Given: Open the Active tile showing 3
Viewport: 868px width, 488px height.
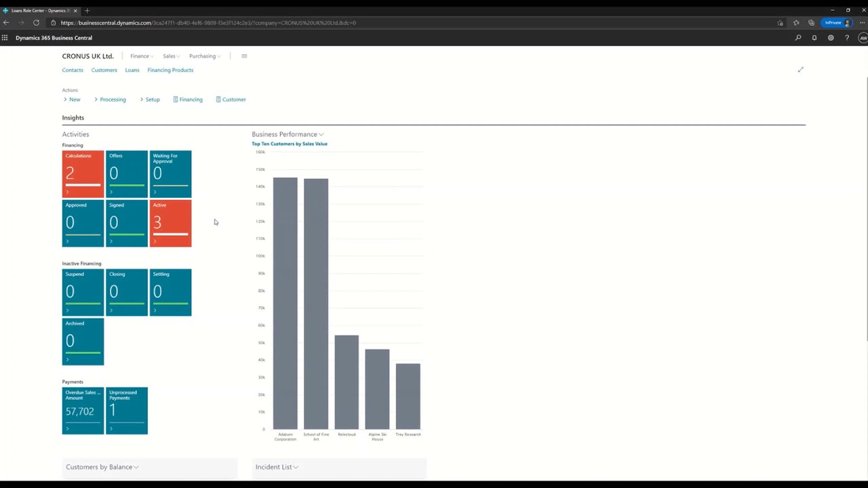Looking at the screenshot, I should click(x=170, y=223).
